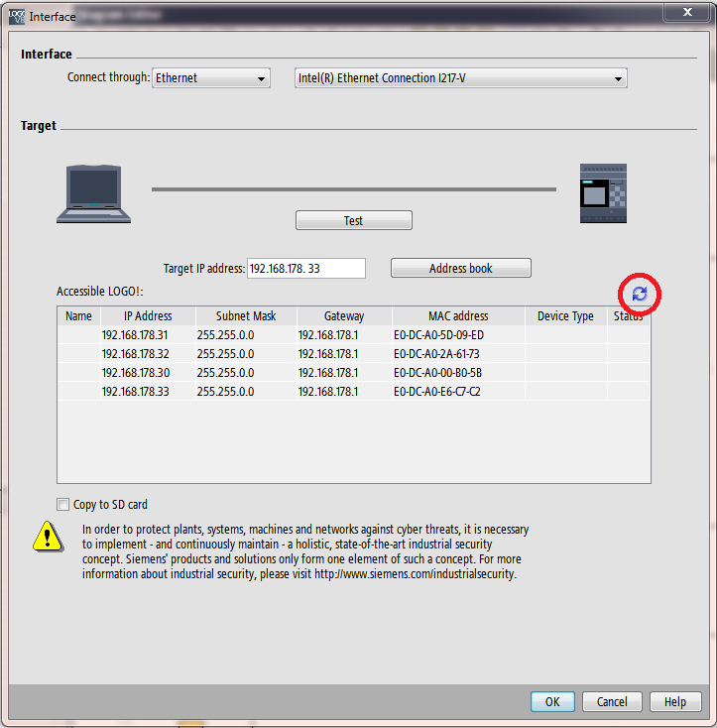
Task: Open Help for this dialog
Action: [x=675, y=701]
